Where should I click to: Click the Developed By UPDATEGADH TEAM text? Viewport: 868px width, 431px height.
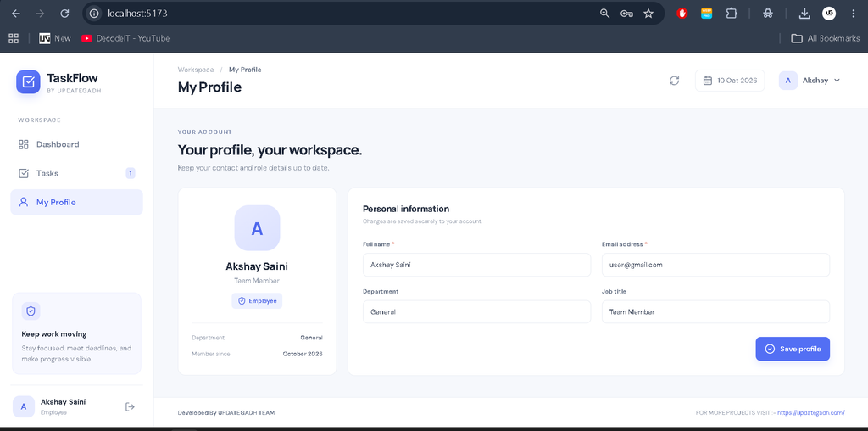click(225, 412)
